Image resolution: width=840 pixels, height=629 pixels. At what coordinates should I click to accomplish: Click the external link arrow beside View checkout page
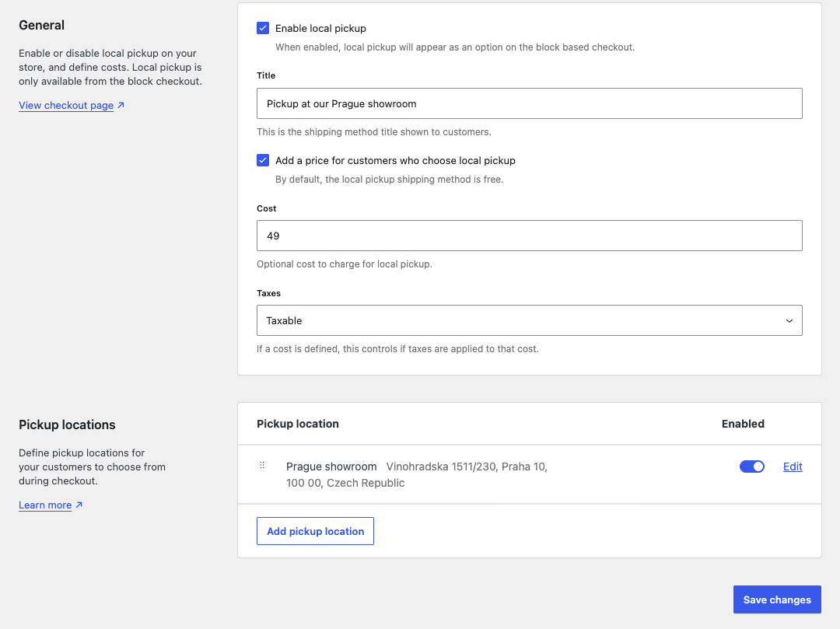click(x=121, y=105)
